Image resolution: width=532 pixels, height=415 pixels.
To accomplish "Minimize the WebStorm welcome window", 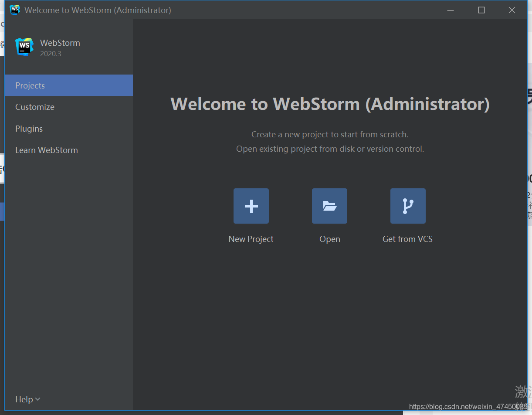I will [451, 10].
